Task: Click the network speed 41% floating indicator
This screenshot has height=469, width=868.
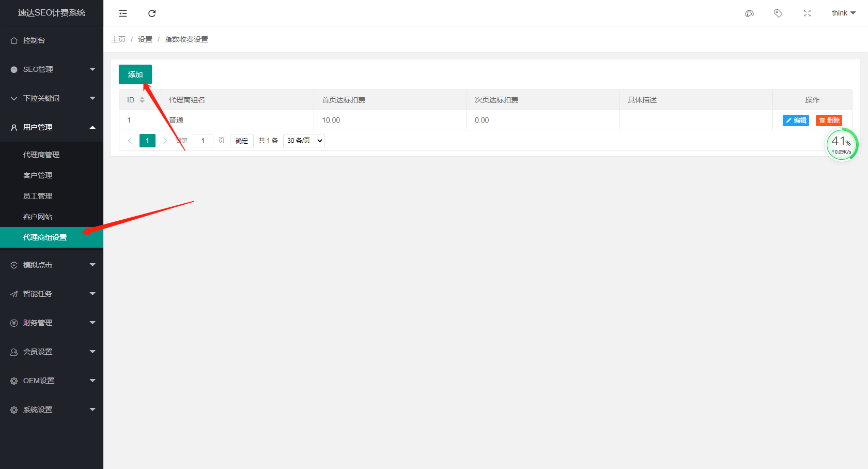Action: [842, 145]
